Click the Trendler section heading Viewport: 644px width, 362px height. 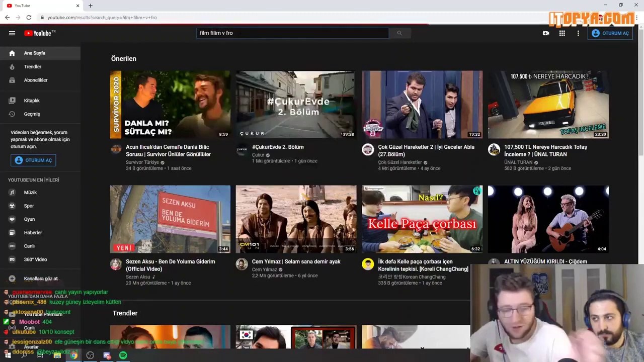coord(125,313)
